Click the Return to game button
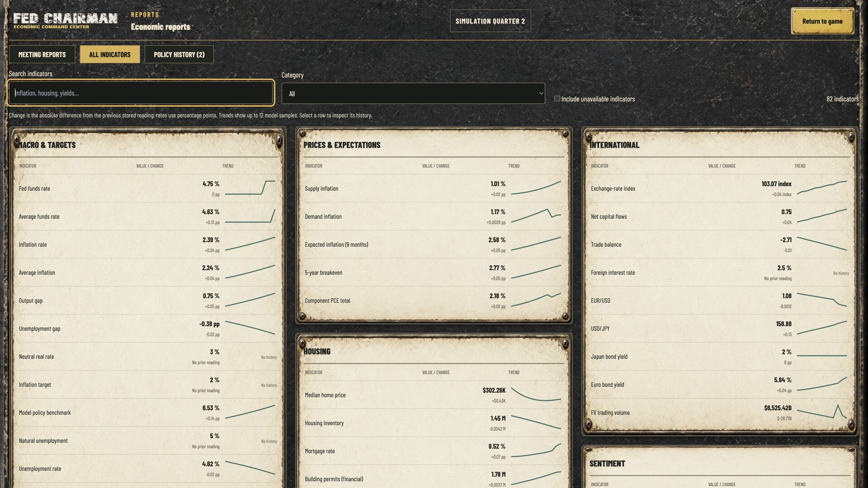The height and width of the screenshot is (488, 868). [x=822, y=21]
